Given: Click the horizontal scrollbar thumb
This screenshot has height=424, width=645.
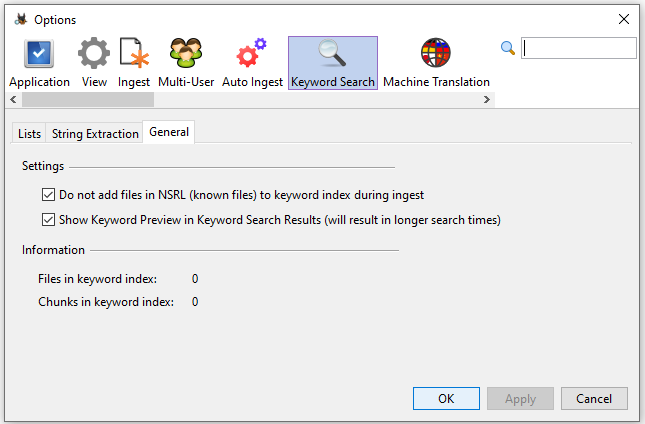Looking at the screenshot, I should tap(88, 100).
